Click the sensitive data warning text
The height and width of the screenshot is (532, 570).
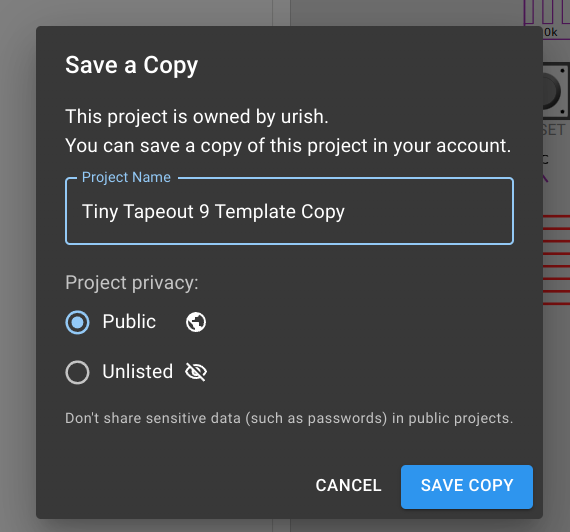tap(289, 419)
